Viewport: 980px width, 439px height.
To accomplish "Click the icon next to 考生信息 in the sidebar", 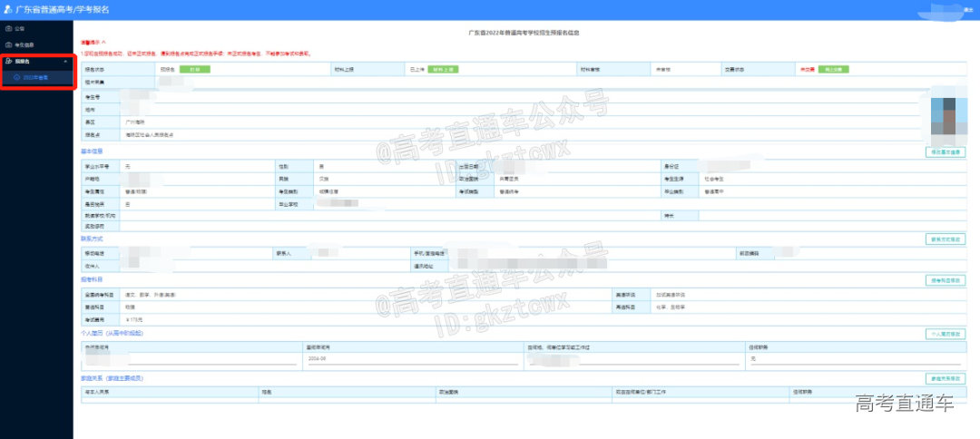I will 8,45.
